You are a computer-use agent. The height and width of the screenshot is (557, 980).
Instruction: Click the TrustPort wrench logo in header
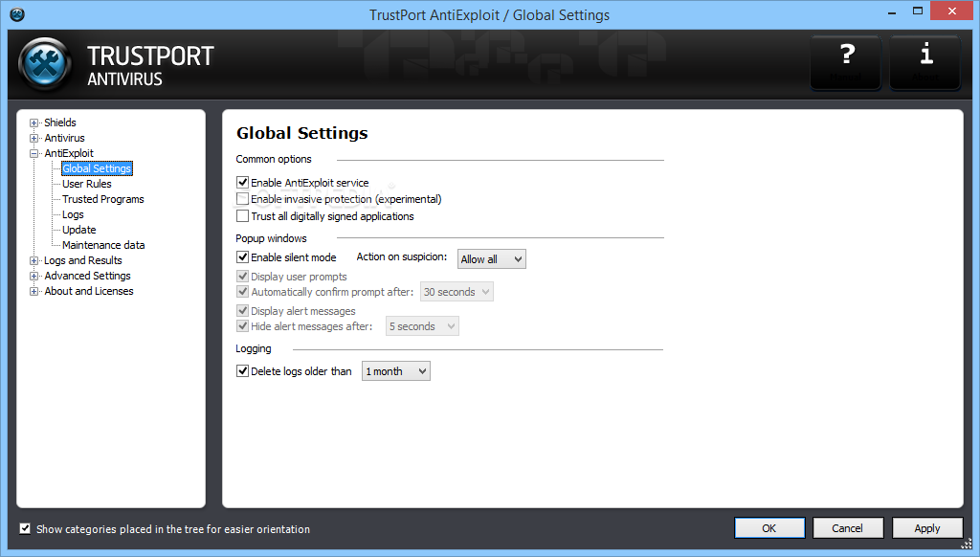(x=45, y=64)
